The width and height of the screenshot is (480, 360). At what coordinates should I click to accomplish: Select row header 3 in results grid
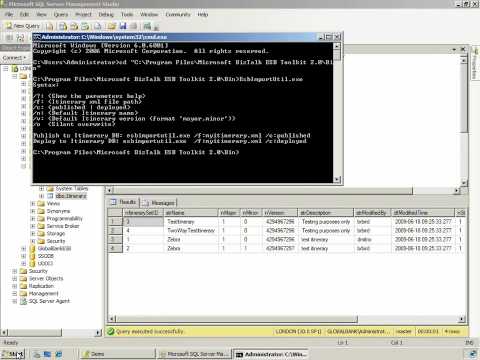click(115, 239)
